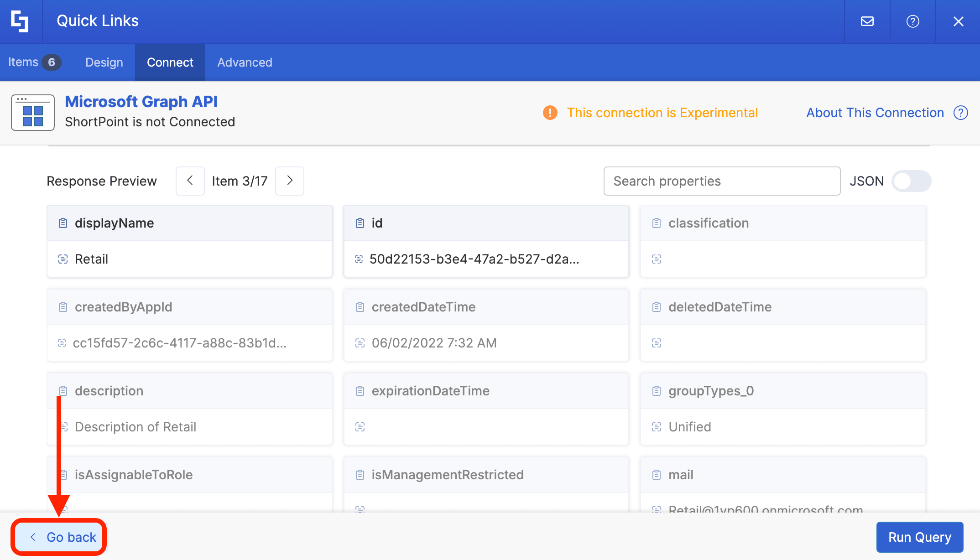Image resolution: width=980 pixels, height=560 pixels.
Task: Close the Quick Links panel
Action: [959, 21]
